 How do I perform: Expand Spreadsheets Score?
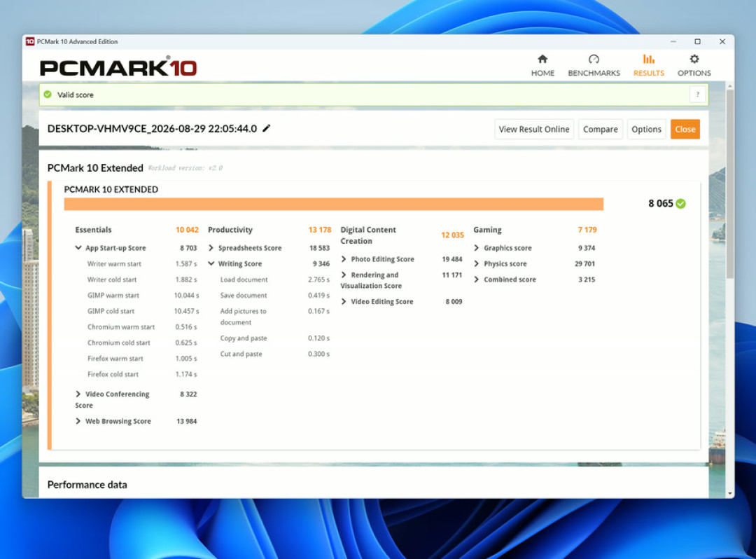211,248
